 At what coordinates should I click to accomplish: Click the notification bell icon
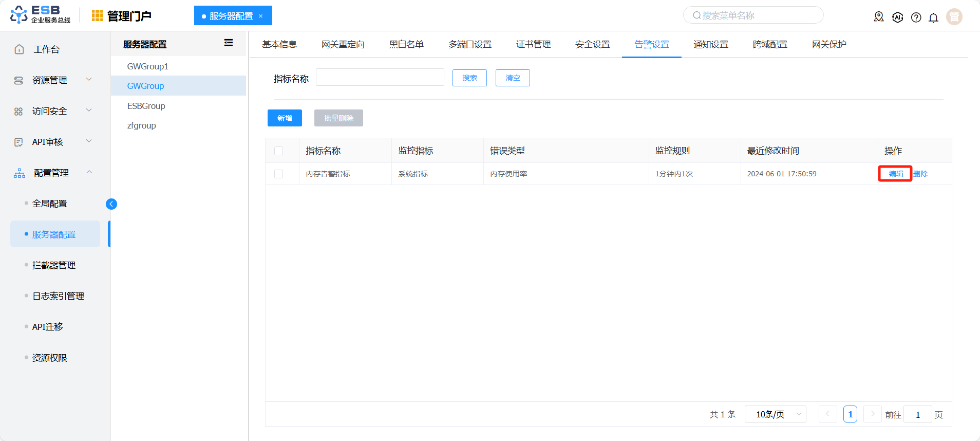click(x=933, y=17)
